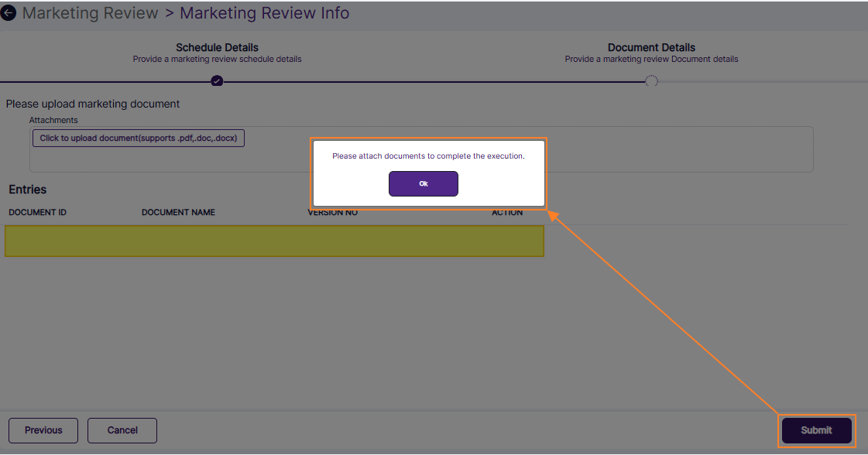This screenshot has width=868, height=455.
Task: Click the Marketing Review Info breadcrumb
Action: 265,12
